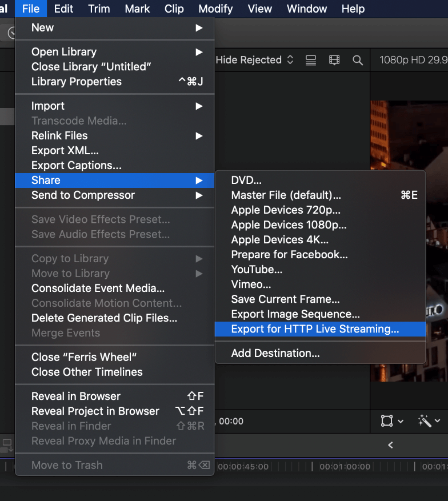The height and width of the screenshot is (501, 448).
Task: Click the timeline history back arrow
Action: point(390,445)
